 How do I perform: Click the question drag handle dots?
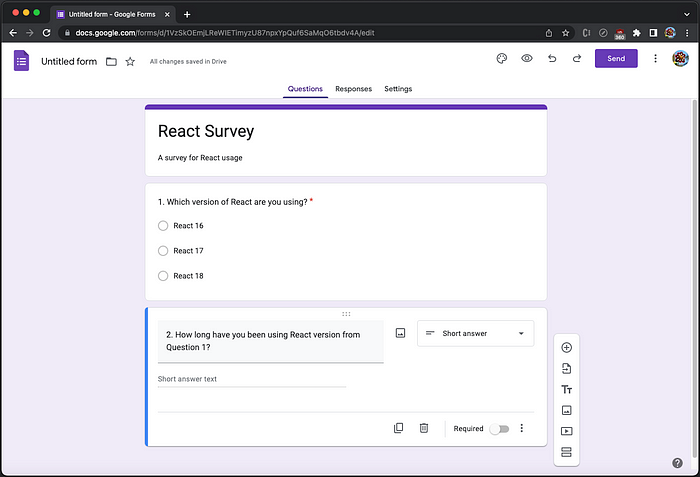pos(346,314)
